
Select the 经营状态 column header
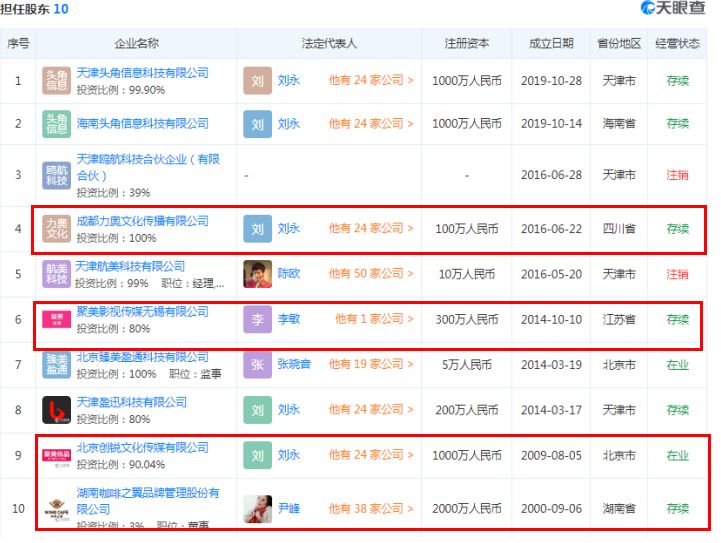(x=677, y=44)
